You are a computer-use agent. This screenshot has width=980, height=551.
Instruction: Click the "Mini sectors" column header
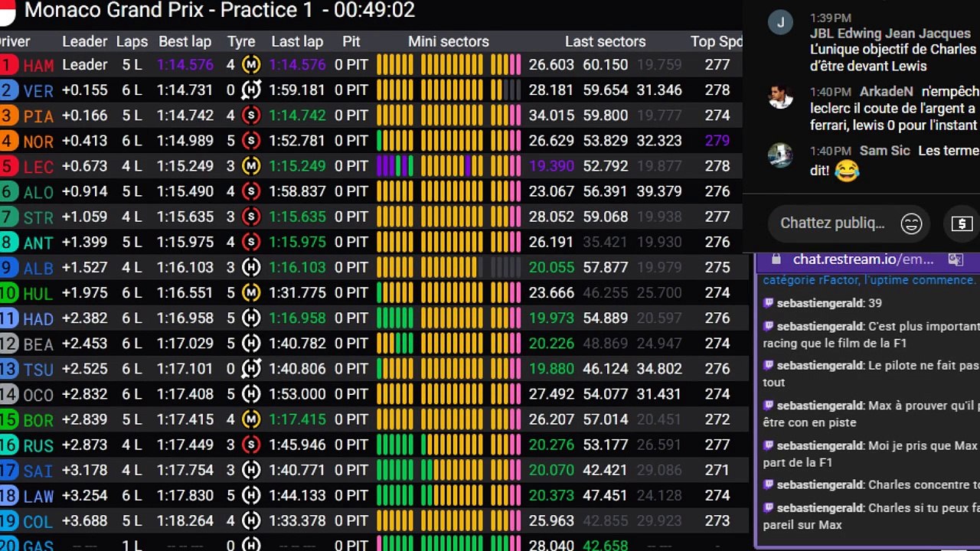pos(449,41)
